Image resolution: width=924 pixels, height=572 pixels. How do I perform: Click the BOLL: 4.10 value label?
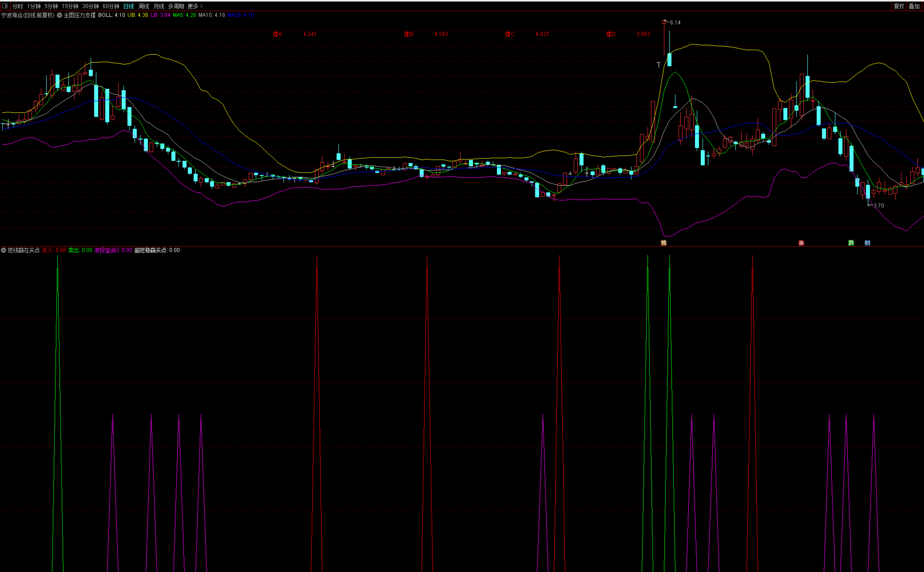point(112,15)
